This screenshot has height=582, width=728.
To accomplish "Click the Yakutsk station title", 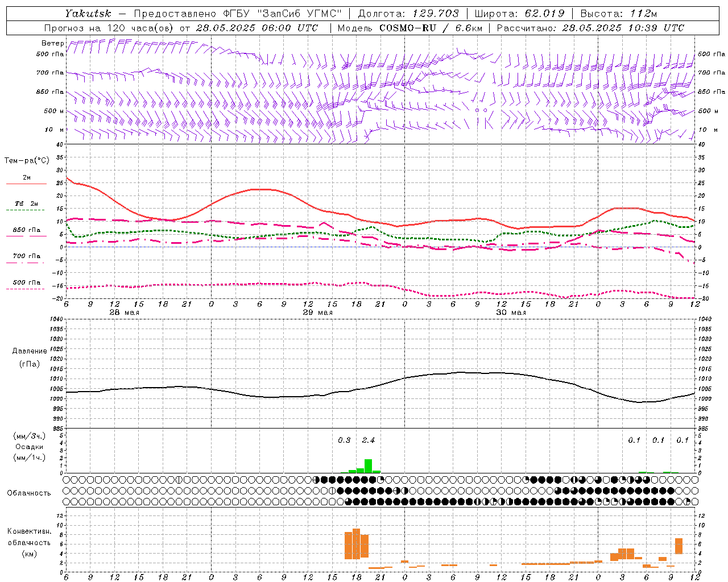I will click(x=88, y=13).
